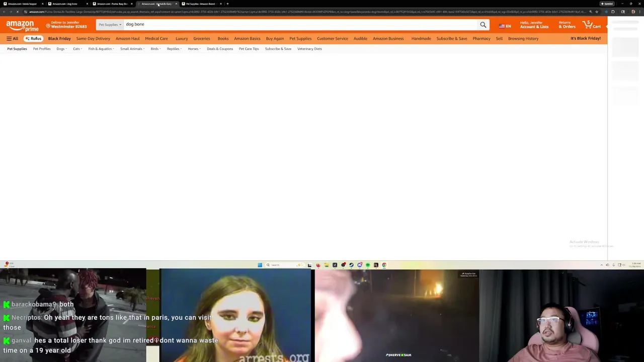Open Steam from the taskbar

(x=351, y=265)
